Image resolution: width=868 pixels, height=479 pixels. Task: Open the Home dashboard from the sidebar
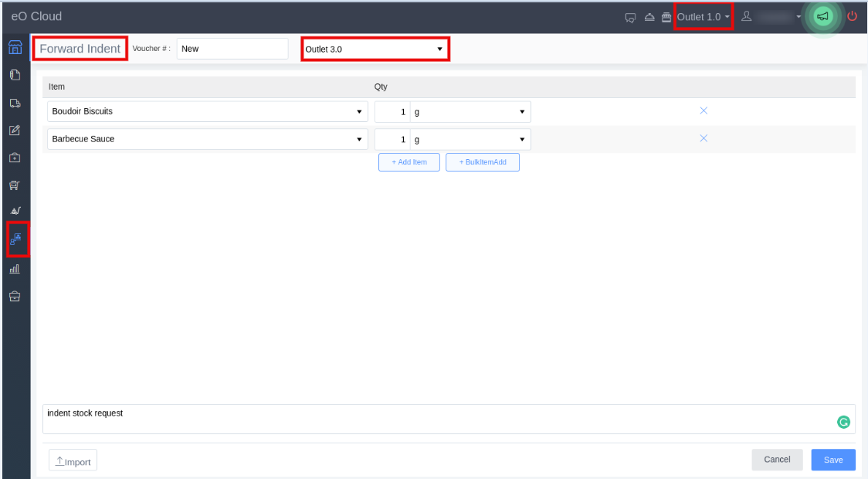point(14,47)
